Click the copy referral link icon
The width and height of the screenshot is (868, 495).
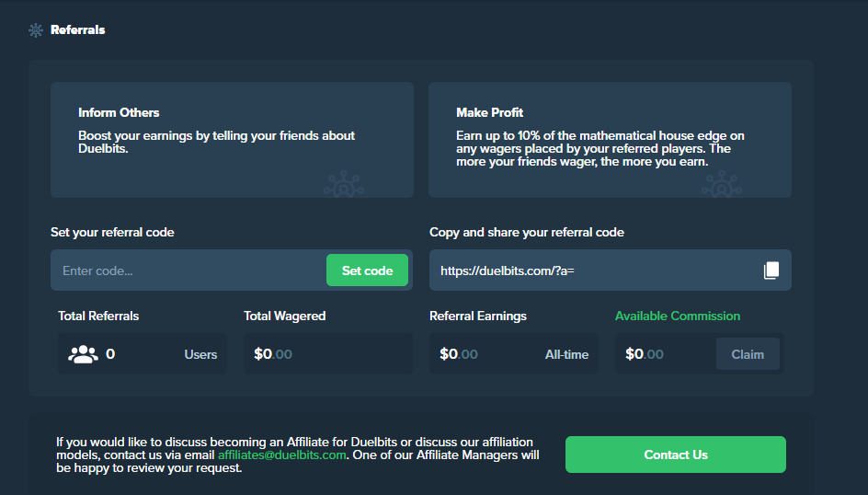coord(771,271)
